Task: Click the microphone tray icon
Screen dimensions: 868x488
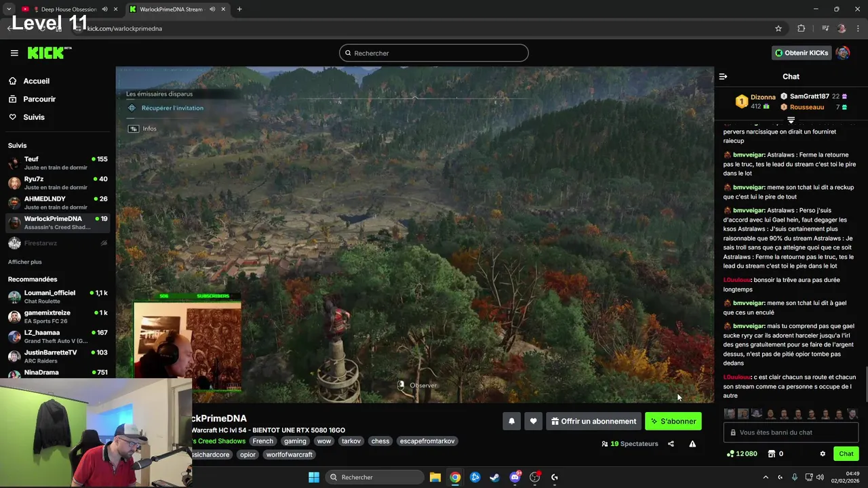Action: click(795, 477)
